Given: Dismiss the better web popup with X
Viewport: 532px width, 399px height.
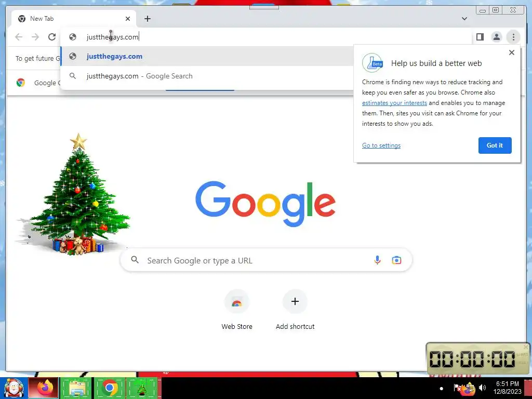Looking at the screenshot, I should click(512, 52).
